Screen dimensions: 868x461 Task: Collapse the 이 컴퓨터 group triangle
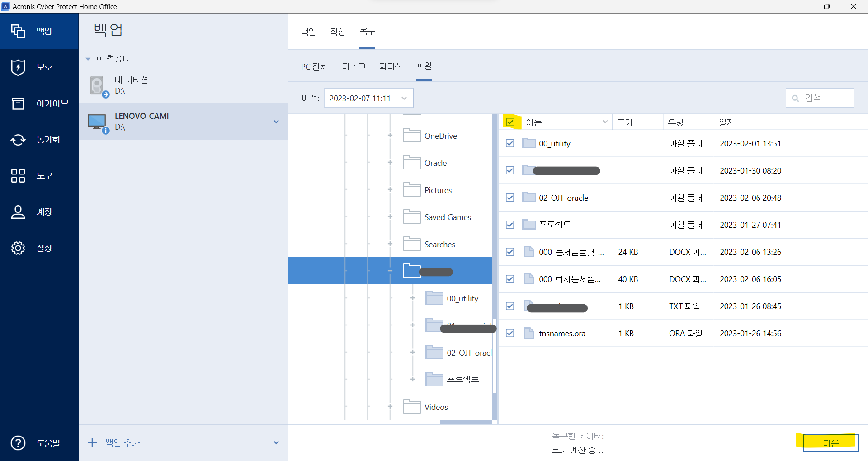pos(88,59)
